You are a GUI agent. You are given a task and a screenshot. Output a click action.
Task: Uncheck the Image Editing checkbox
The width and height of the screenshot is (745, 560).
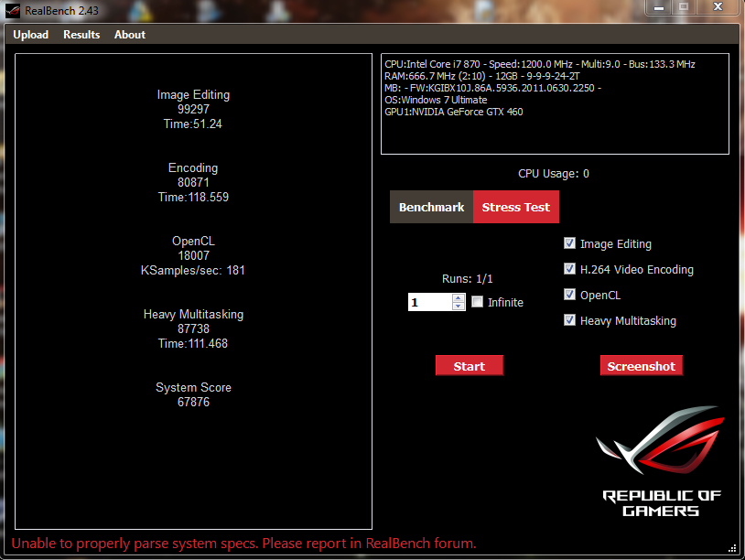click(x=570, y=243)
